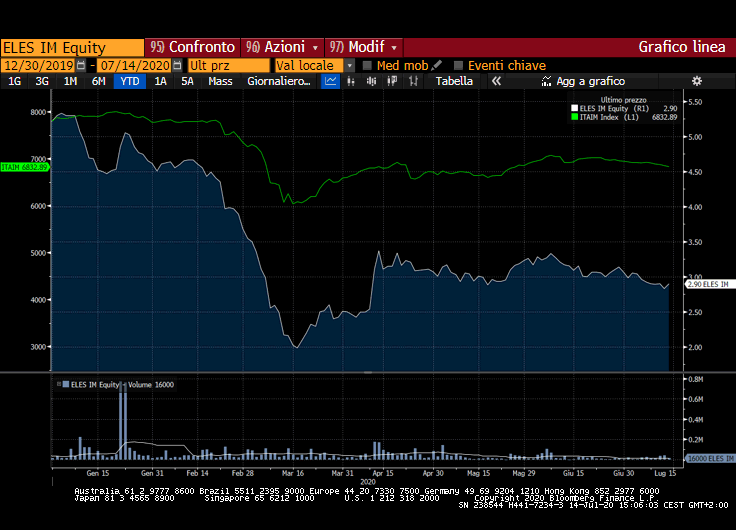Open the end date calendar picker

(178, 65)
